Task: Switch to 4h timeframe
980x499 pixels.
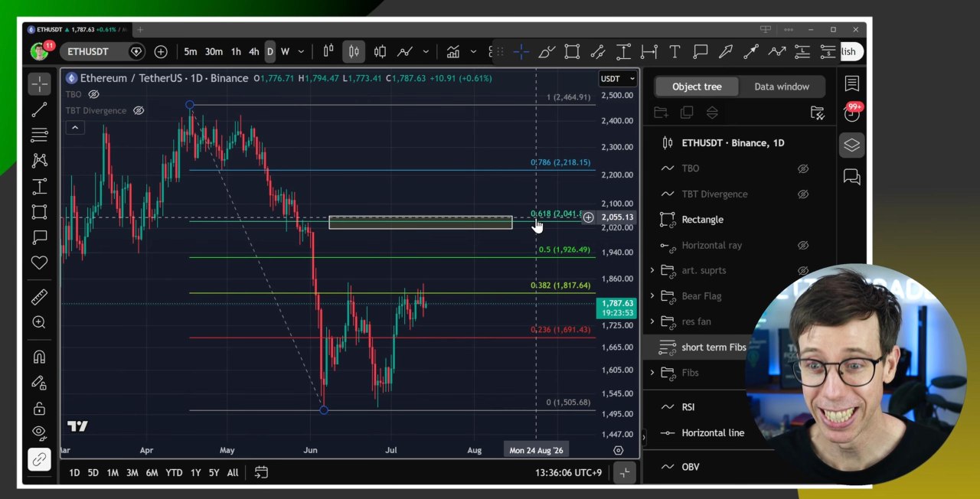Action: point(254,51)
